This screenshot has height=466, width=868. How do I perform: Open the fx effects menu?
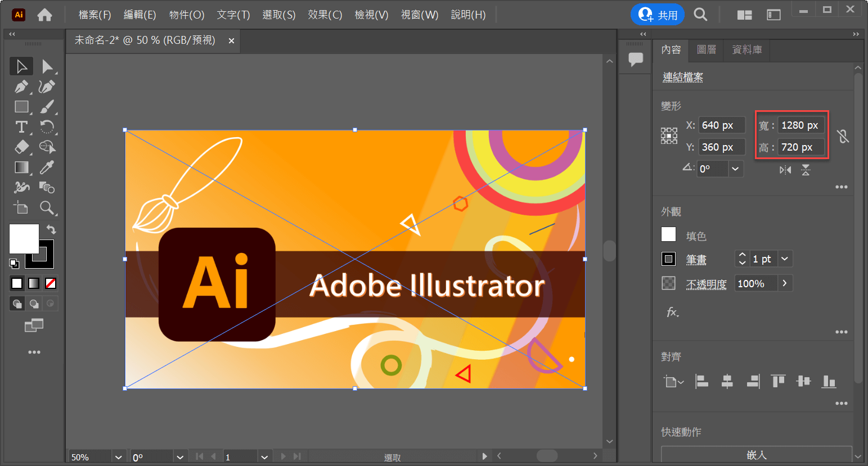(673, 312)
